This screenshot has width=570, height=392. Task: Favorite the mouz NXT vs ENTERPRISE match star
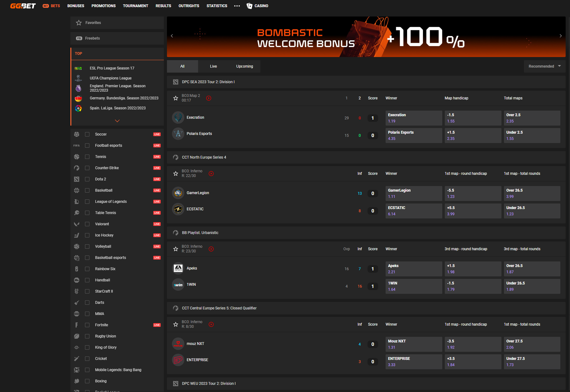[176, 324]
